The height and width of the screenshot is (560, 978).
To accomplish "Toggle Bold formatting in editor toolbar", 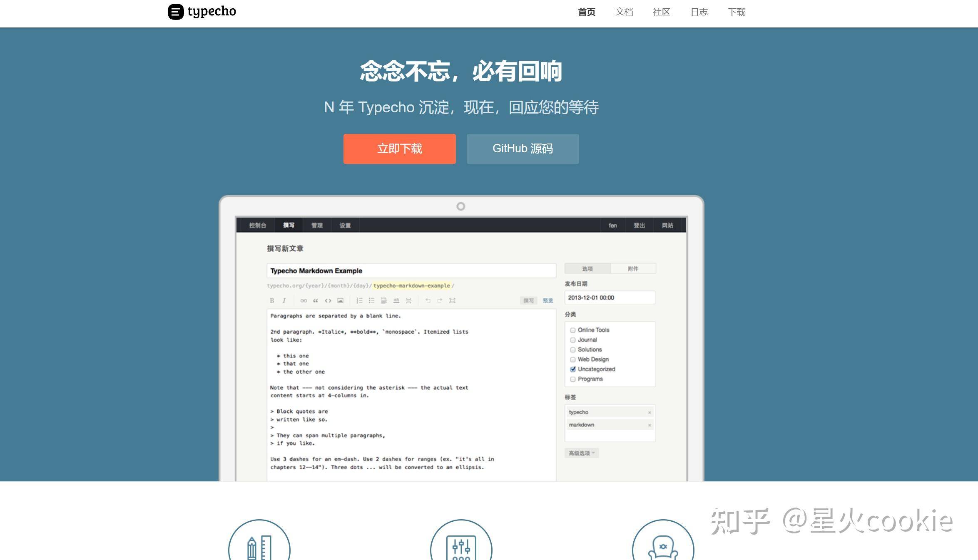I will pos(272,300).
